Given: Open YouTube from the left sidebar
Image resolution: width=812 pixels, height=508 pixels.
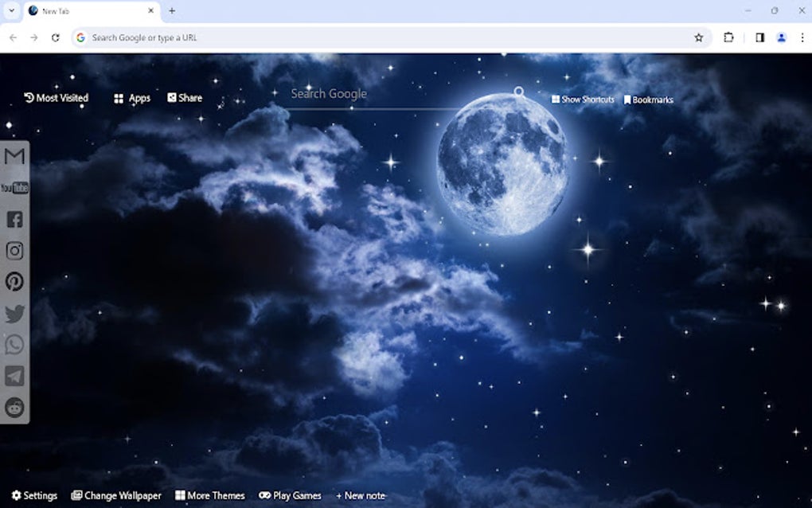Looking at the screenshot, I should 14,187.
